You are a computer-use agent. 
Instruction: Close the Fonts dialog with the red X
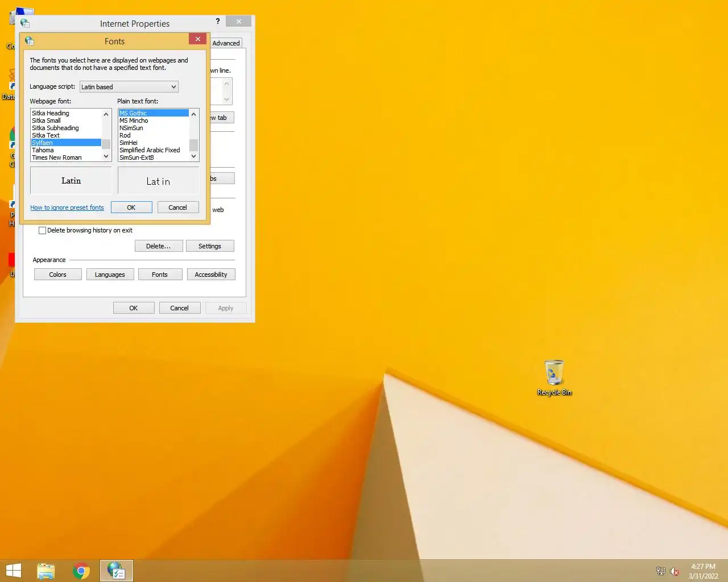(x=197, y=39)
